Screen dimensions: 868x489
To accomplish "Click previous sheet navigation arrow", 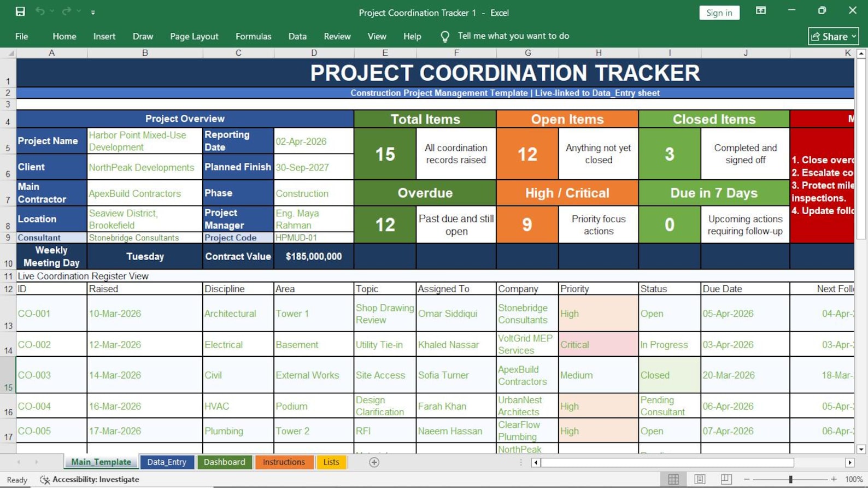I will point(19,463).
